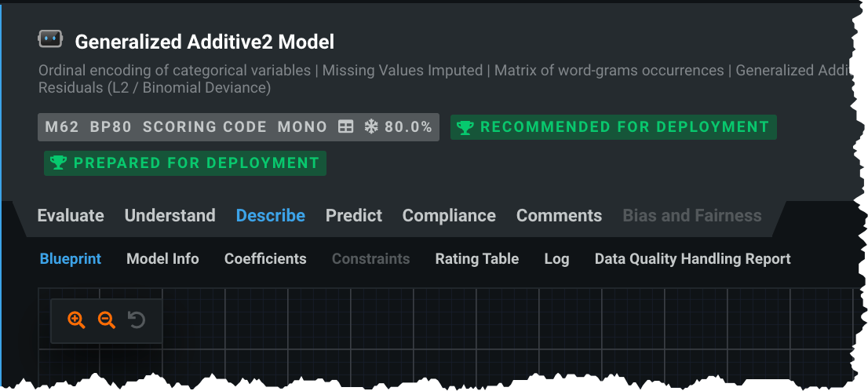Viewport: 868px width, 391px height.
Task: Select the Predict tab
Action: [354, 216]
